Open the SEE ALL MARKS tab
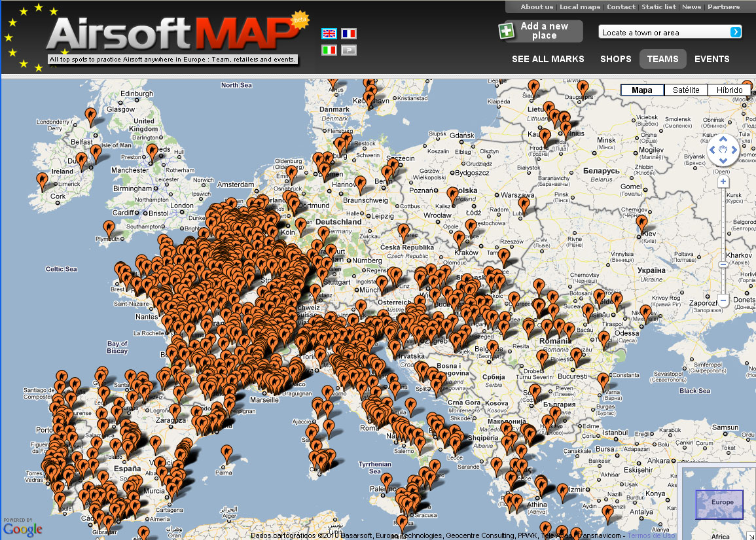Screen dimensions: 756x540 click(x=549, y=59)
